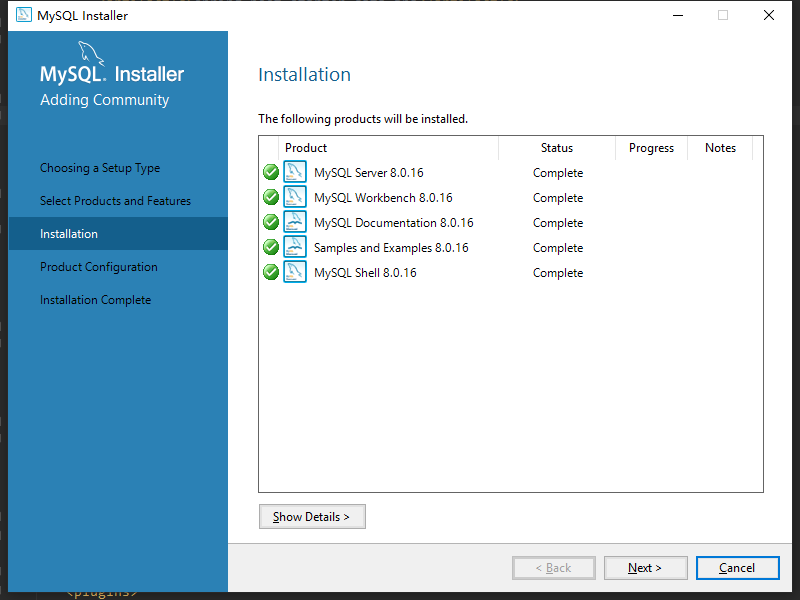Click the disabled Back button

point(554,568)
